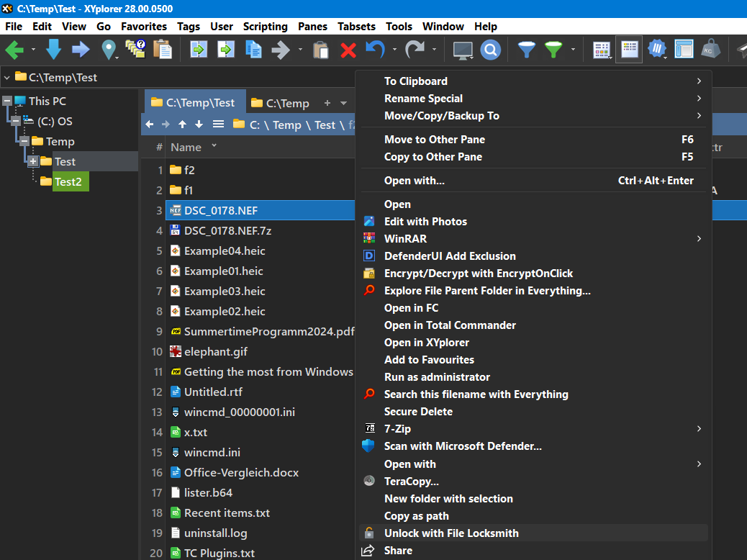This screenshot has height=560, width=747.
Task: Click the location pin toolbar icon
Action: tap(108, 49)
